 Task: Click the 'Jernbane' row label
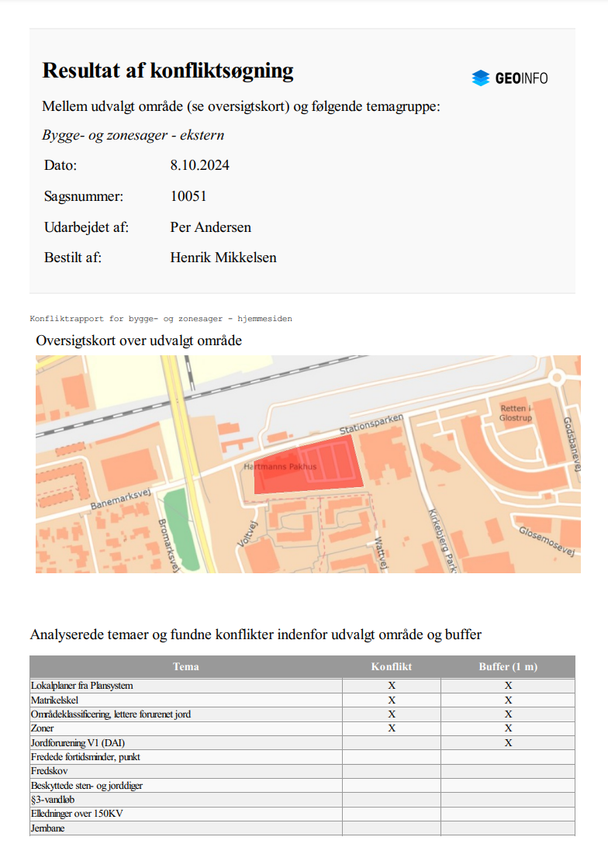[47, 828]
